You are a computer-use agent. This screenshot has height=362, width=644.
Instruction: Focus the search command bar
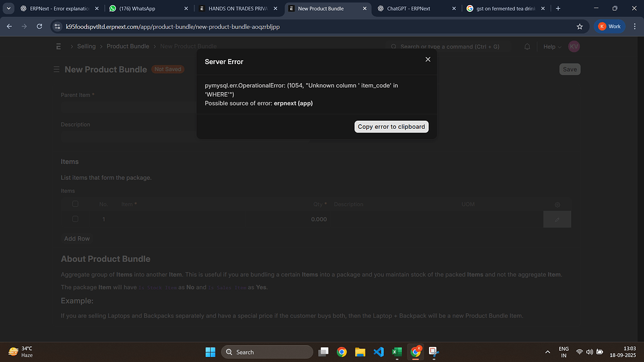click(x=449, y=47)
